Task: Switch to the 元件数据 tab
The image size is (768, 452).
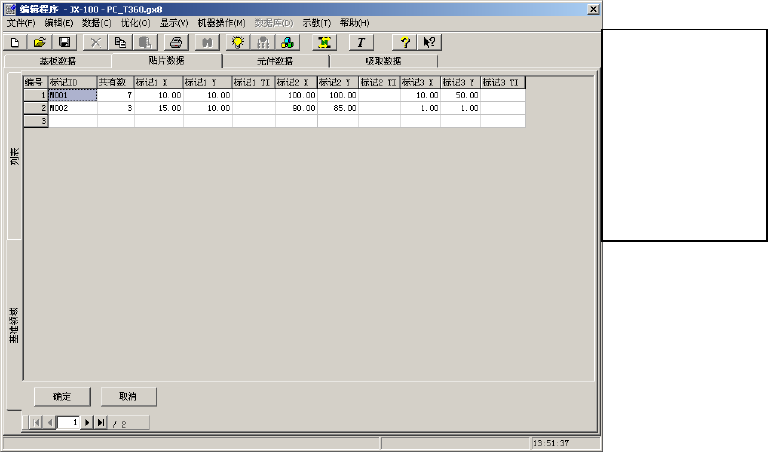Action: tap(275, 61)
